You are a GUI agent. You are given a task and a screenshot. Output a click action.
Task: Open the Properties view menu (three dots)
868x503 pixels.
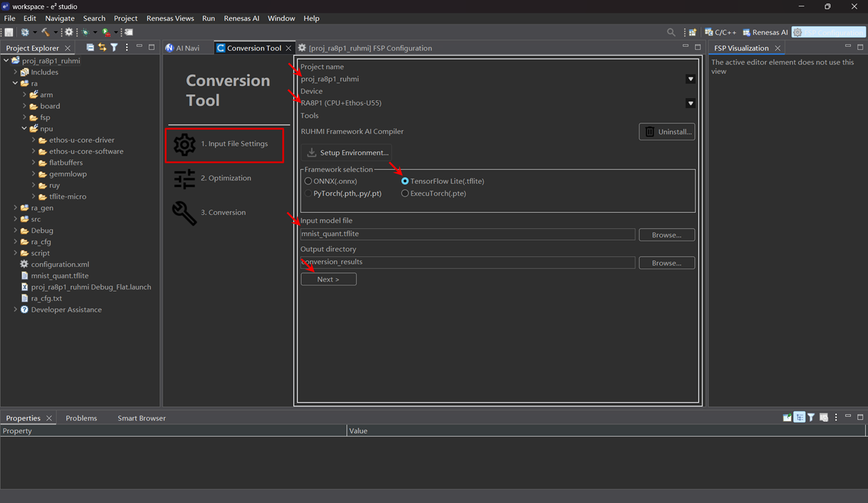[x=836, y=418]
